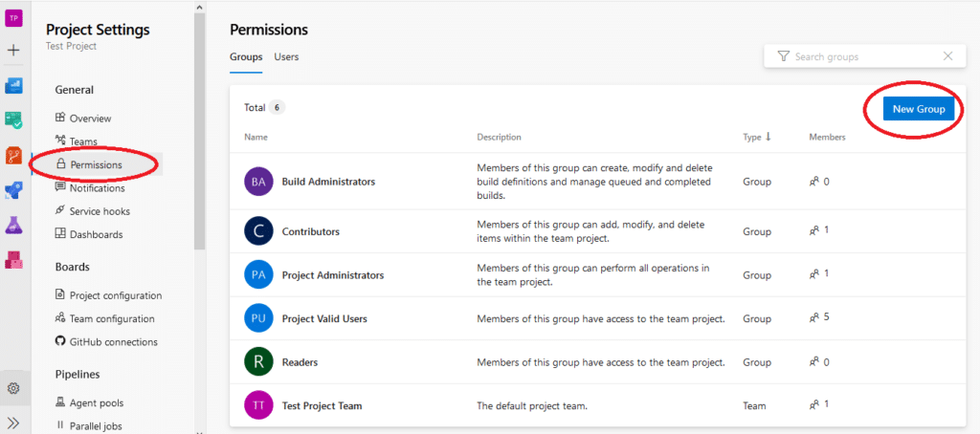Open GitHub connections page
Viewport: 980px width, 434px height.
tap(114, 342)
